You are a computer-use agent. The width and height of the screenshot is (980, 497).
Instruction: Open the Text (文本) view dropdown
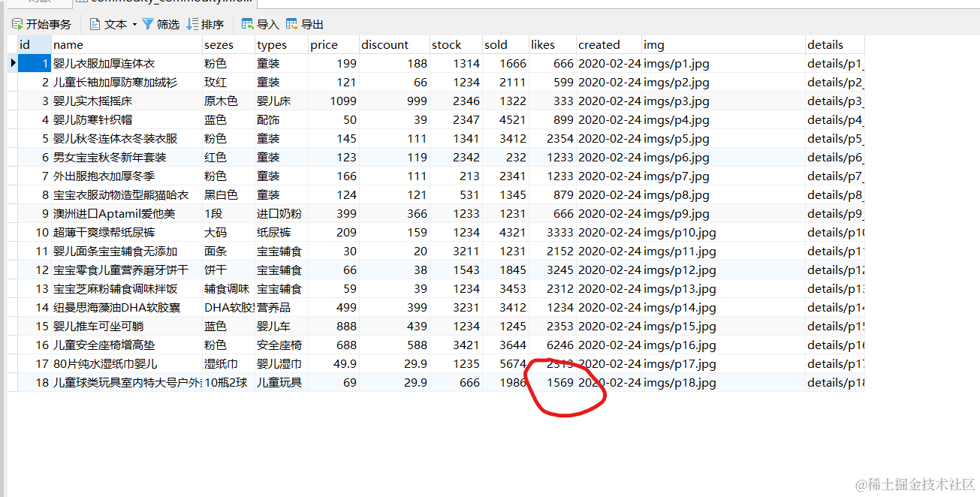[x=113, y=25]
